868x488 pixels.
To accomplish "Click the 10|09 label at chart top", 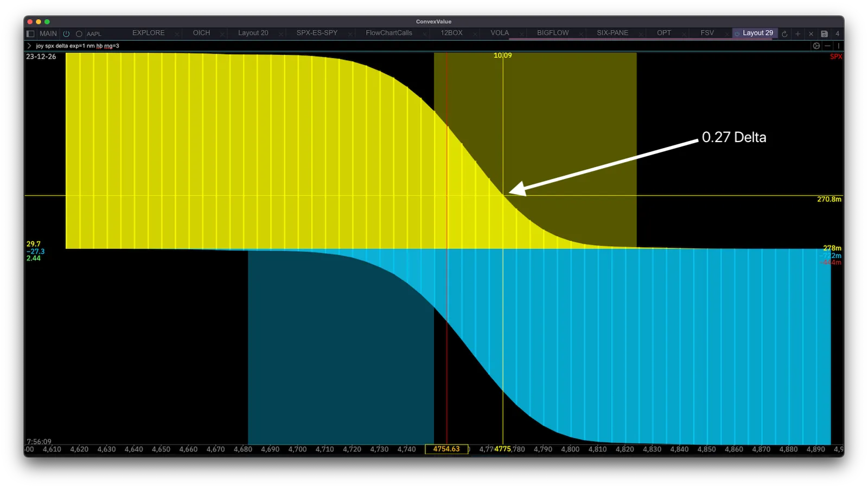I will pyautogui.click(x=502, y=55).
